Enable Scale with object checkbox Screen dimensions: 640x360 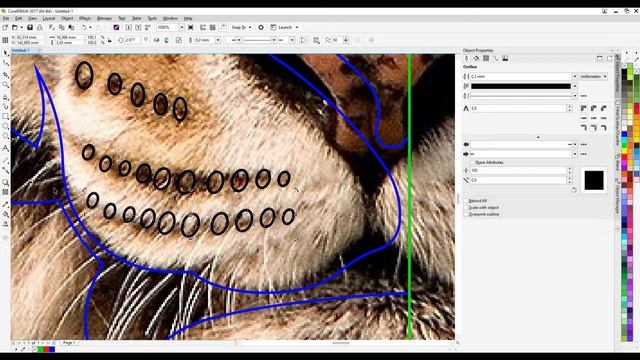pos(466,207)
